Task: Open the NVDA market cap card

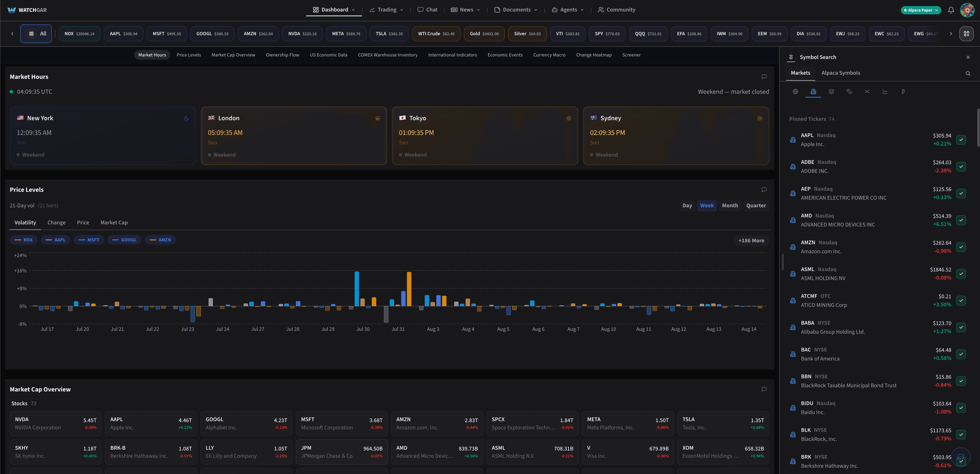Action: [x=55, y=423]
